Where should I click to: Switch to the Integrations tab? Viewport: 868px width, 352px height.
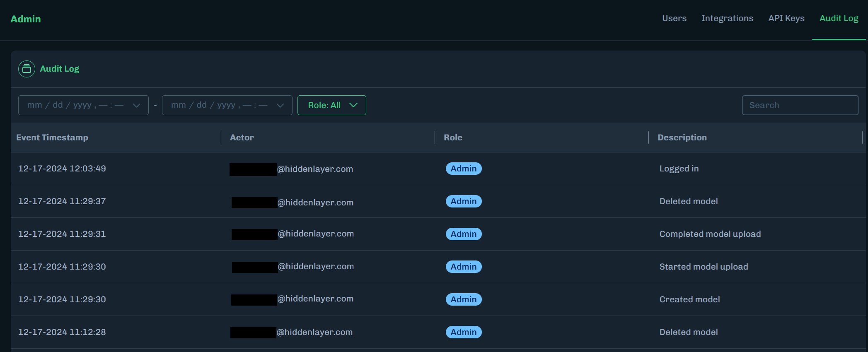tap(727, 18)
